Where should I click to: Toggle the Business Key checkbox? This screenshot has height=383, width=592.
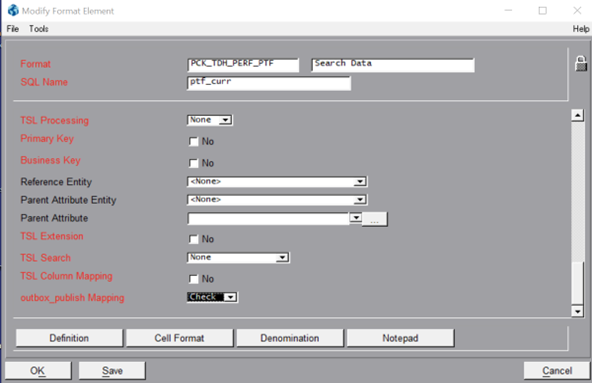pyautogui.click(x=193, y=163)
